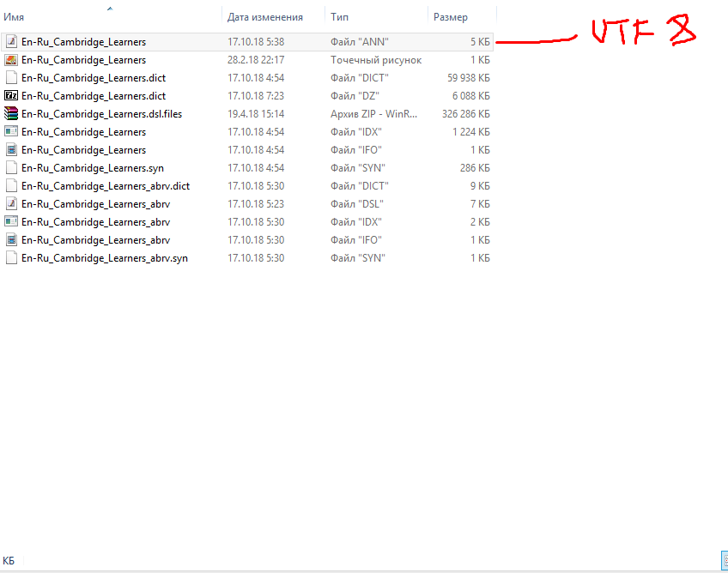Image resolution: width=728 pixels, height=573 pixels.
Task: Sort by the Дата изменения column header
Action: [x=265, y=17]
